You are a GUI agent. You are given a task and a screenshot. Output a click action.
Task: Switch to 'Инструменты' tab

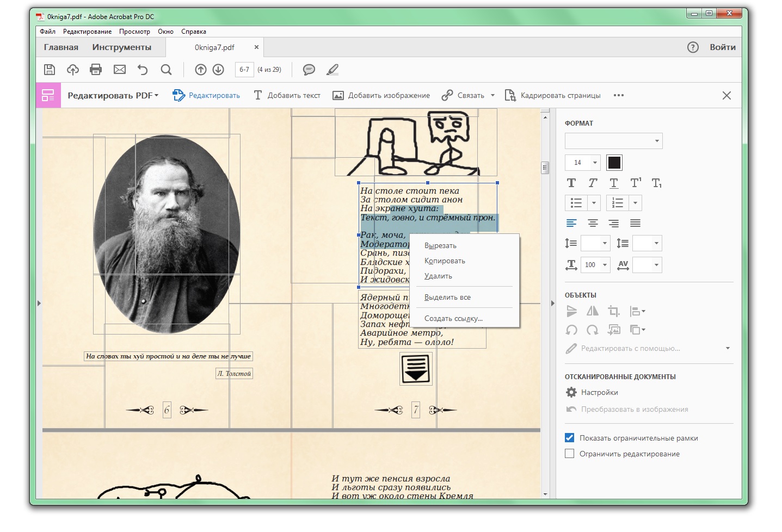(x=122, y=47)
